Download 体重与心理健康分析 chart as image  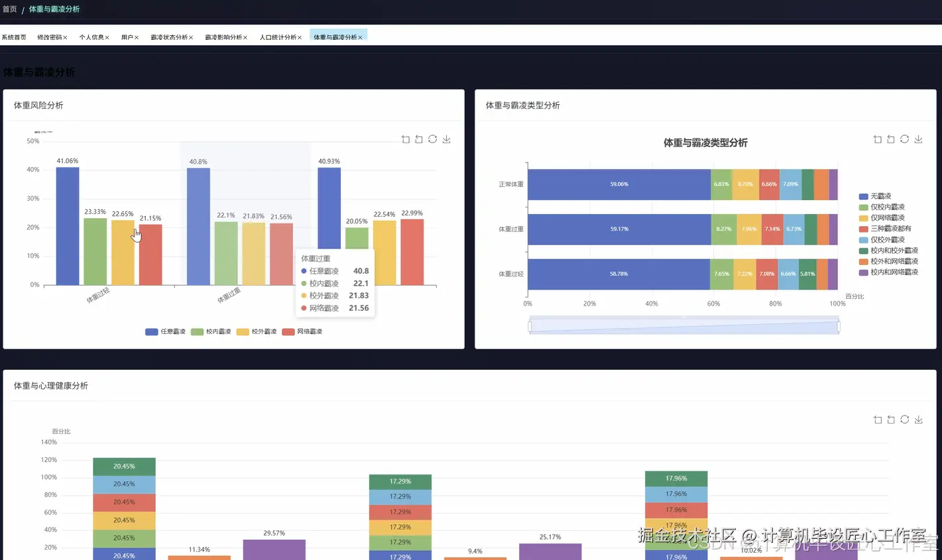click(x=918, y=420)
